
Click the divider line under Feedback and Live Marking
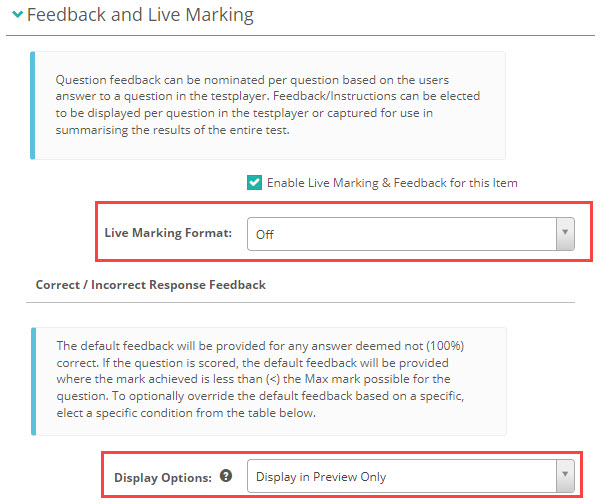(x=300, y=37)
